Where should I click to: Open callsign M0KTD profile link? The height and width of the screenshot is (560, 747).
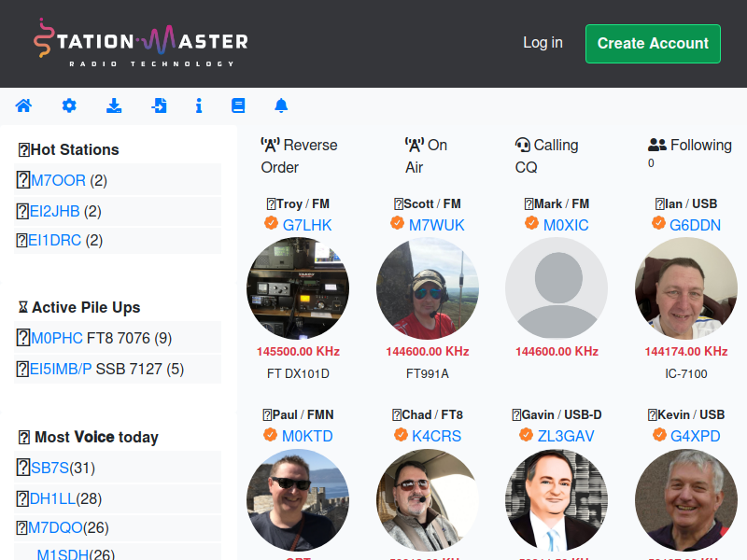[307, 436]
